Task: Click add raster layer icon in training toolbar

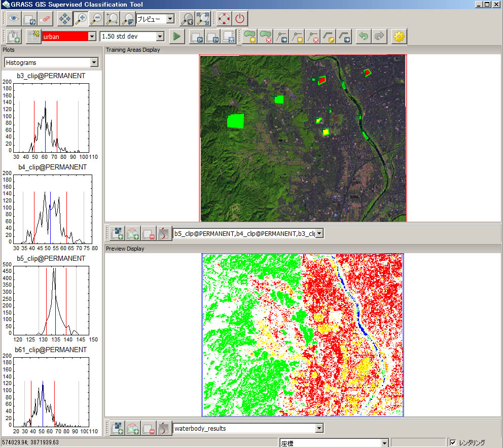Action: click(x=117, y=233)
